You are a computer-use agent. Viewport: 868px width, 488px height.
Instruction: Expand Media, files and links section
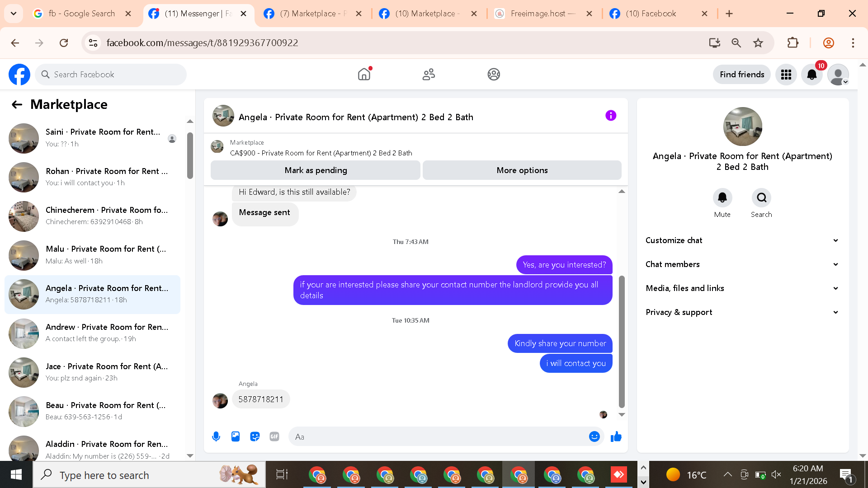pyautogui.click(x=742, y=288)
